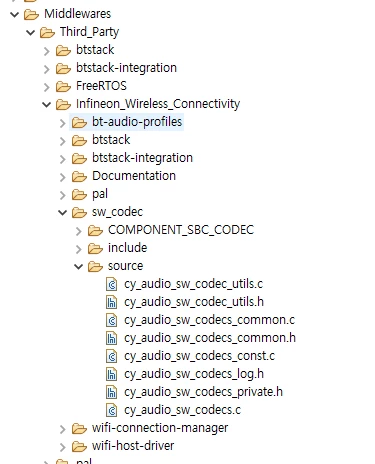Select btstack label under Third_Party

[95, 50]
